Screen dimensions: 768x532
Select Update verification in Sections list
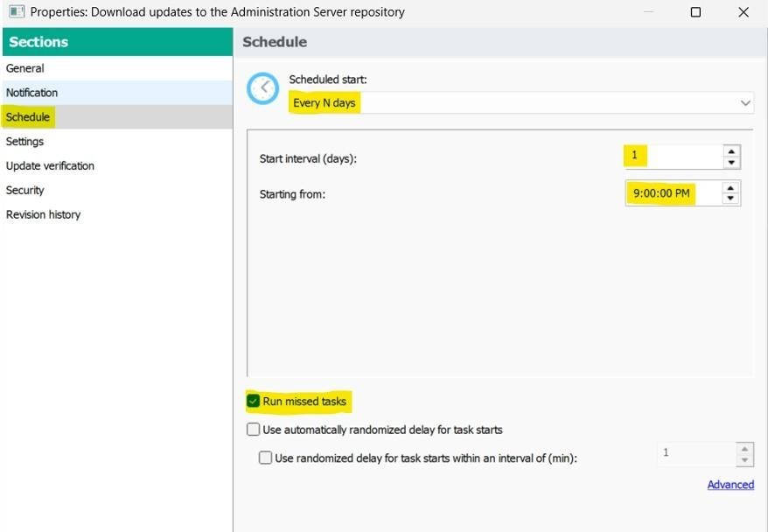(x=50, y=166)
